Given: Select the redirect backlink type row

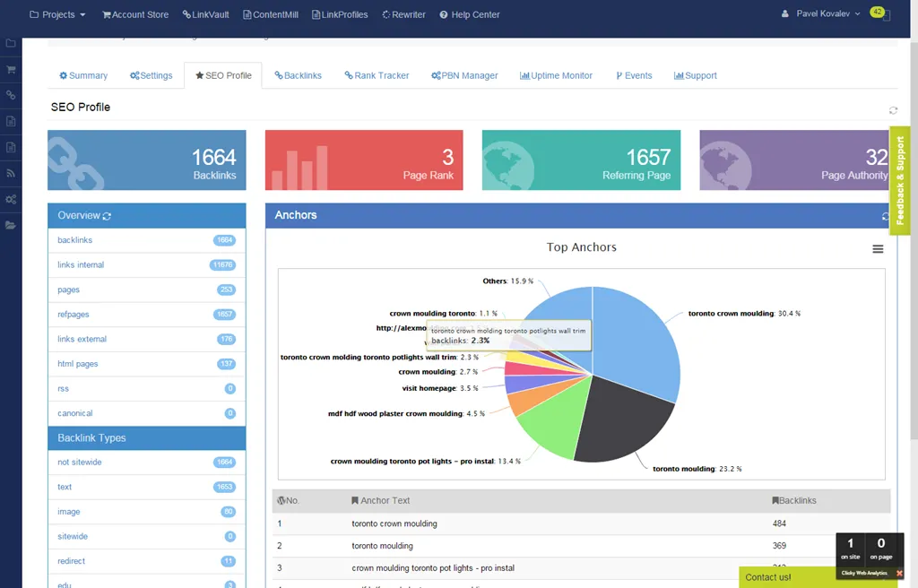Looking at the screenshot, I should [x=147, y=561].
